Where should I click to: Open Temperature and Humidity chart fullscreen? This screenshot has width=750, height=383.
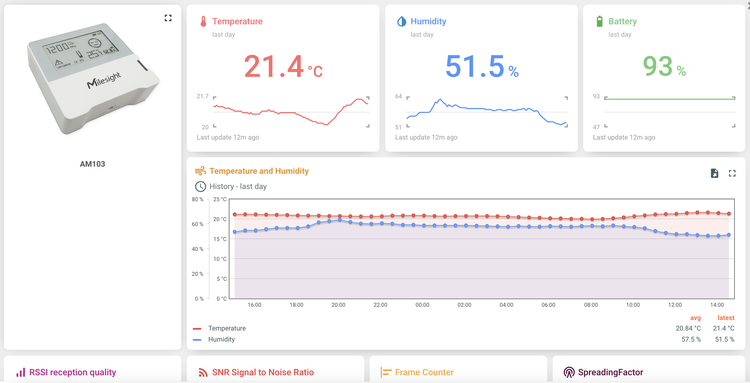pyautogui.click(x=732, y=173)
